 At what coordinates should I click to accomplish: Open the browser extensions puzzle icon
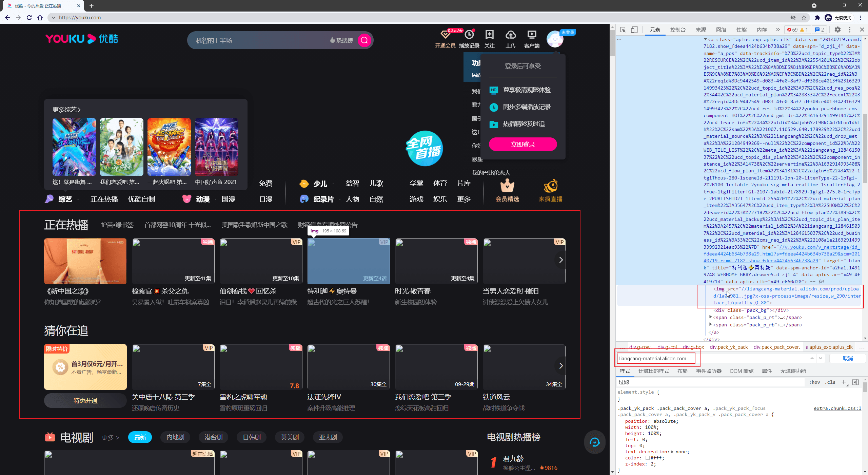817,18
